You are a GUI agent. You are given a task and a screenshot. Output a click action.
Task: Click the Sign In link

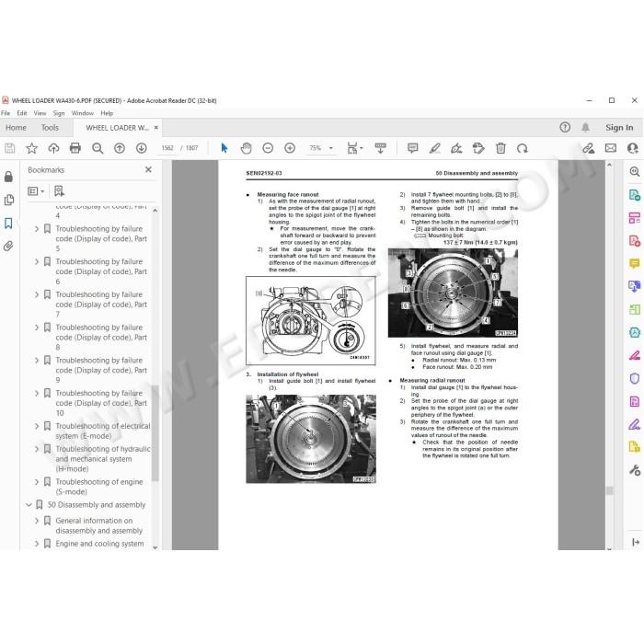[619, 128]
